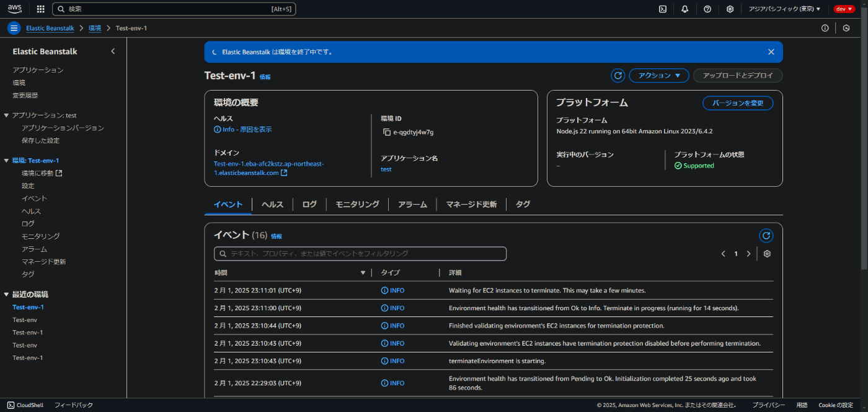The image size is (868, 412).
Task: Open アプリケーション in the sidebar
Action: click(38, 70)
